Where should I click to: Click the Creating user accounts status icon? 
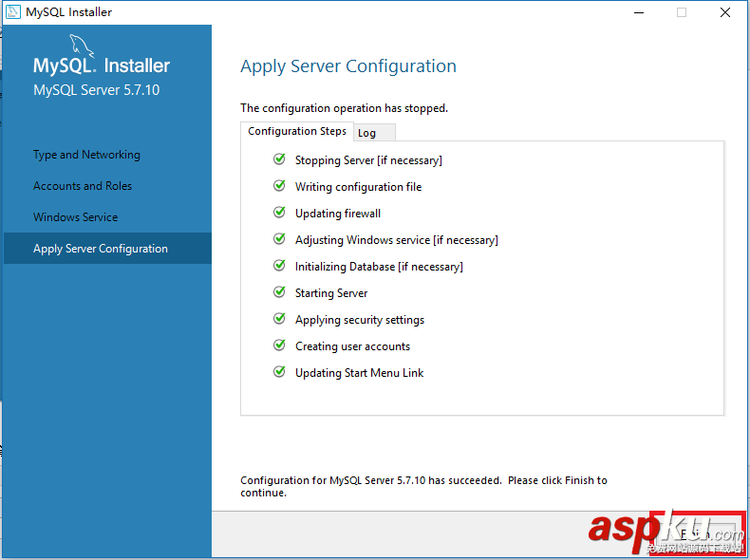coord(279,345)
